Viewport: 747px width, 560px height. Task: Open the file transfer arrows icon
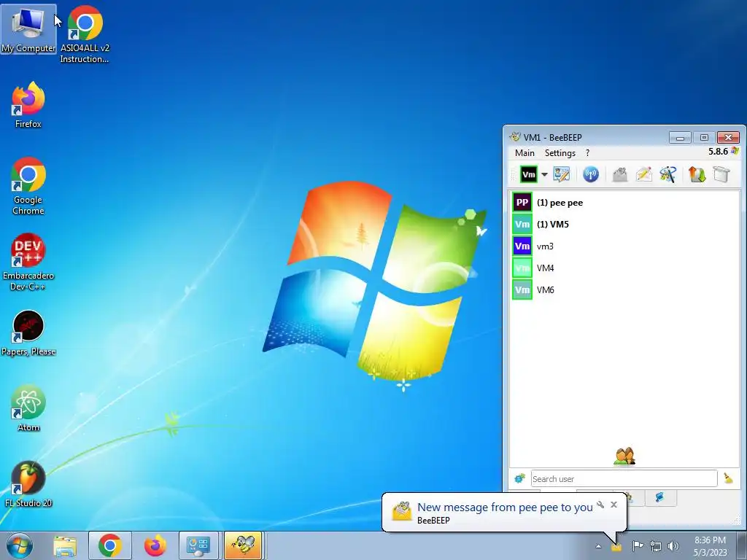697,174
